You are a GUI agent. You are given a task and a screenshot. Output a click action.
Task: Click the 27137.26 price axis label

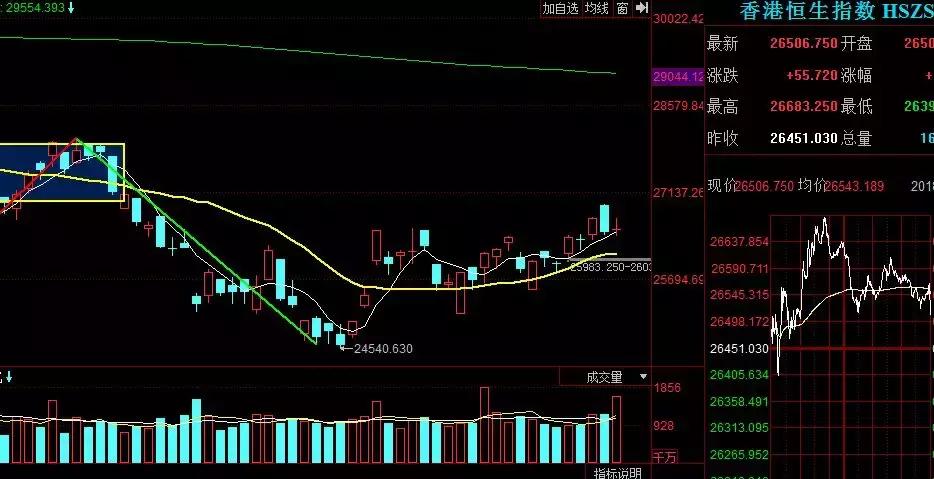[x=678, y=193]
